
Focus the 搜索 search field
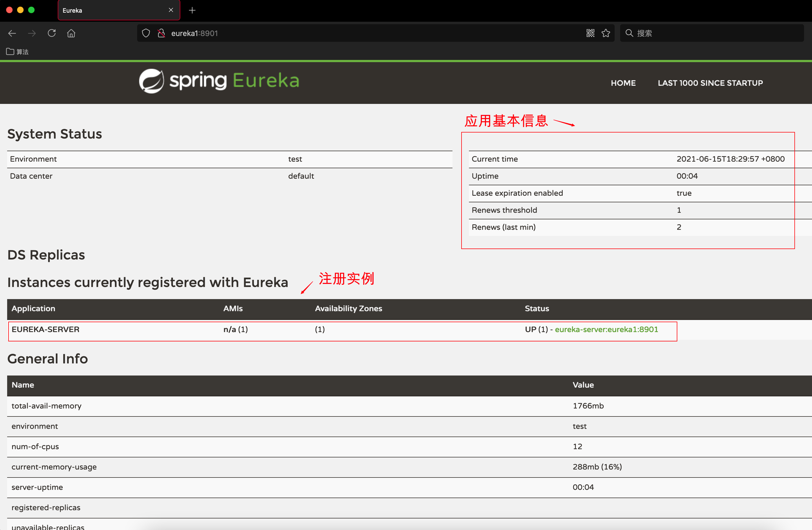(716, 33)
